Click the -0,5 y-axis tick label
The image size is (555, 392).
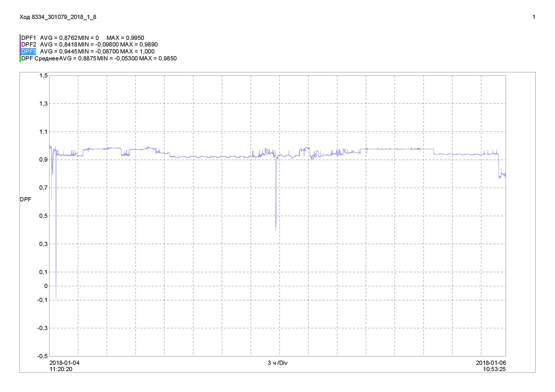coord(42,356)
